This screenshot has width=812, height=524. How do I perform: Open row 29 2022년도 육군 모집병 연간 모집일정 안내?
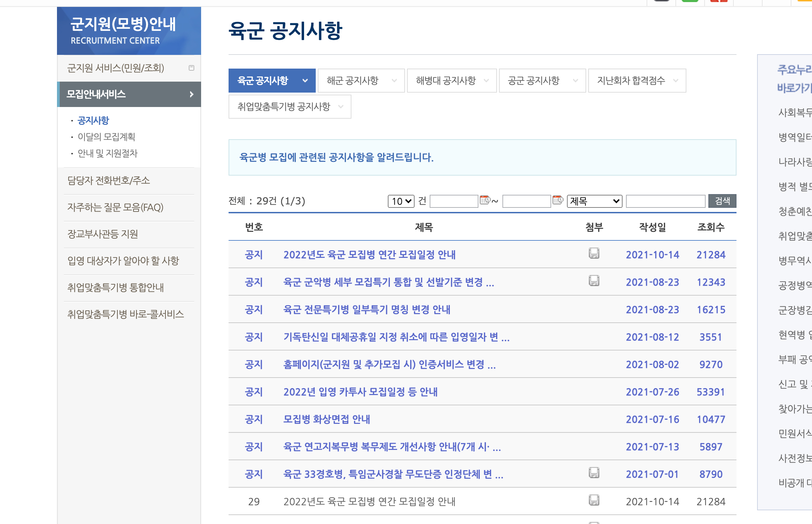coord(370,502)
